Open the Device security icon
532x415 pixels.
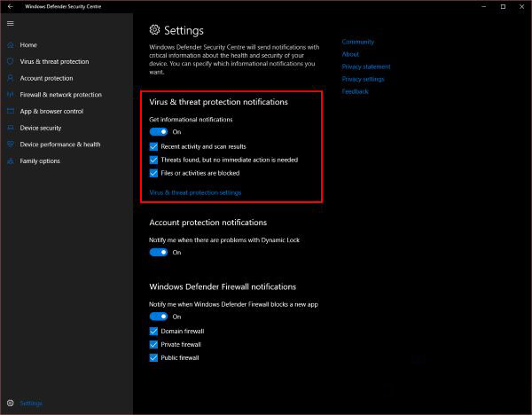pyautogui.click(x=10, y=128)
